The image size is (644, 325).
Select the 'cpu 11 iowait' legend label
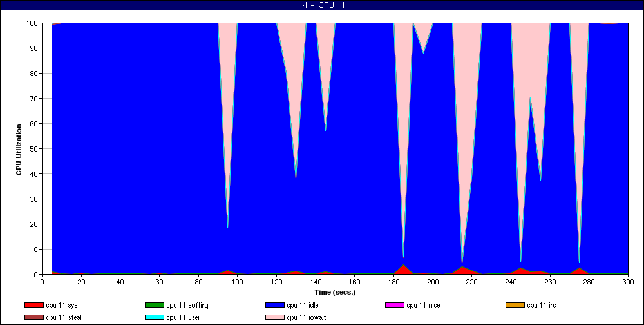(307, 318)
